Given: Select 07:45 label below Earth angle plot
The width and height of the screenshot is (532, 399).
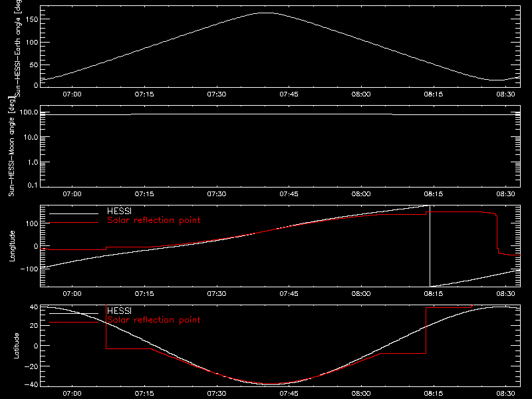Looking at the screenshot, I should click(x=289, y=94).
